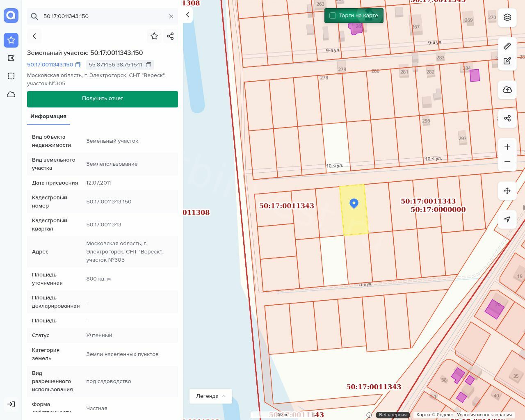
Task: Enable the Торги на карте checkbox
Action: pyautogui.click(x=333, y=16)
